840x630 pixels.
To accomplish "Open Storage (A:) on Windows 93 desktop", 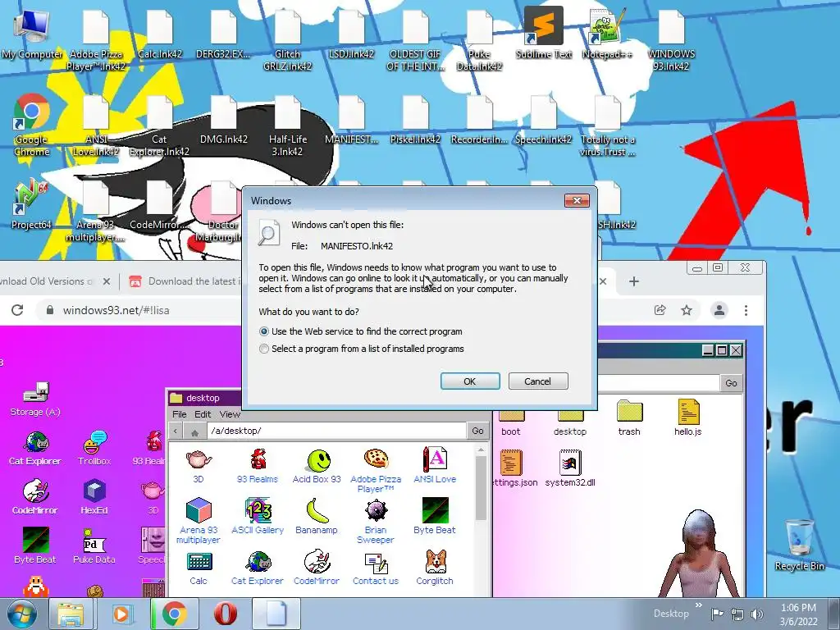I will click(x=35, y=399).
